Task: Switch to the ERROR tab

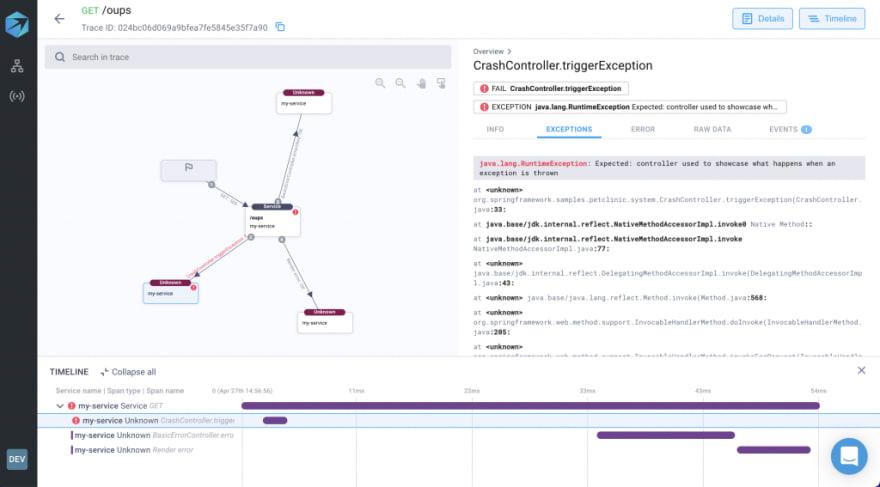Action: [643, 129]
